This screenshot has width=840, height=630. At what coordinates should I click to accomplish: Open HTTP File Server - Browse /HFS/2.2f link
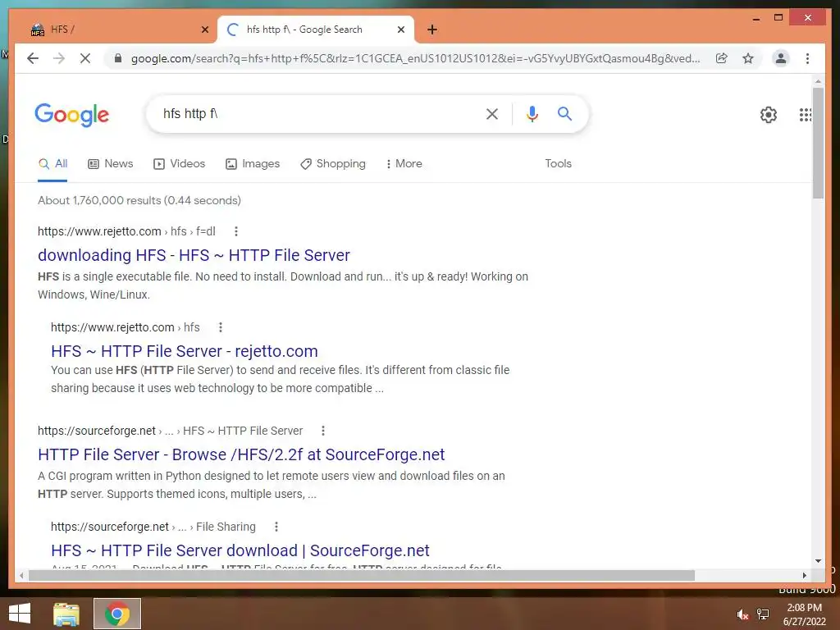(x=241, y=454)
